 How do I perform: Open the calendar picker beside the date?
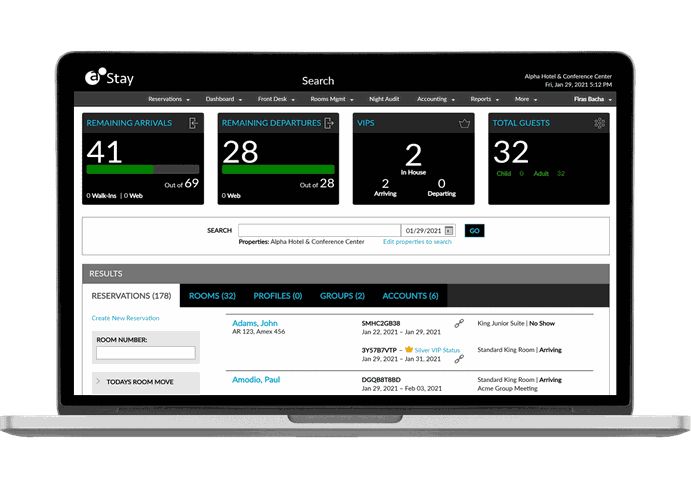(x=449, y=230)
